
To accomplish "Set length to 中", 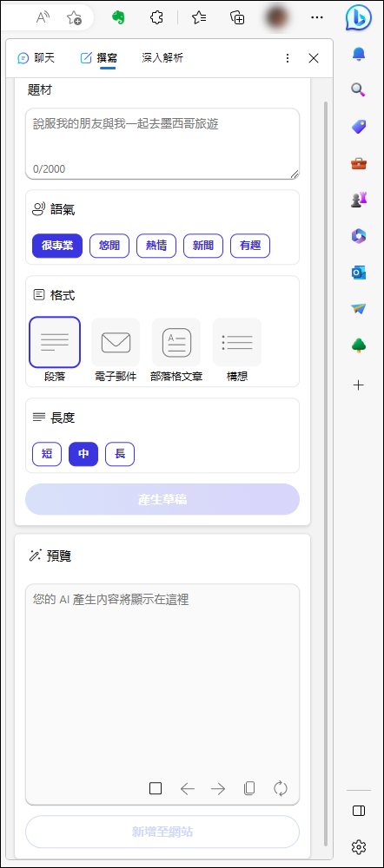I will coord(83,454).
